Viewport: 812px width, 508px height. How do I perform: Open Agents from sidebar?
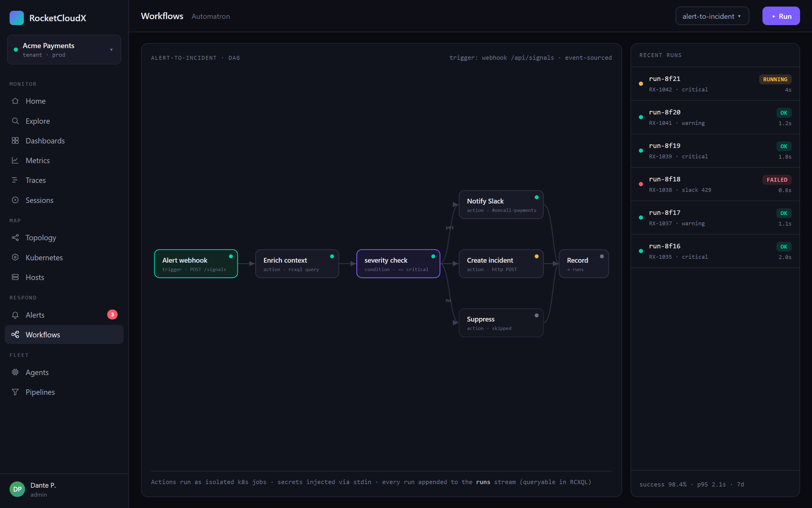tap(64, 372)
